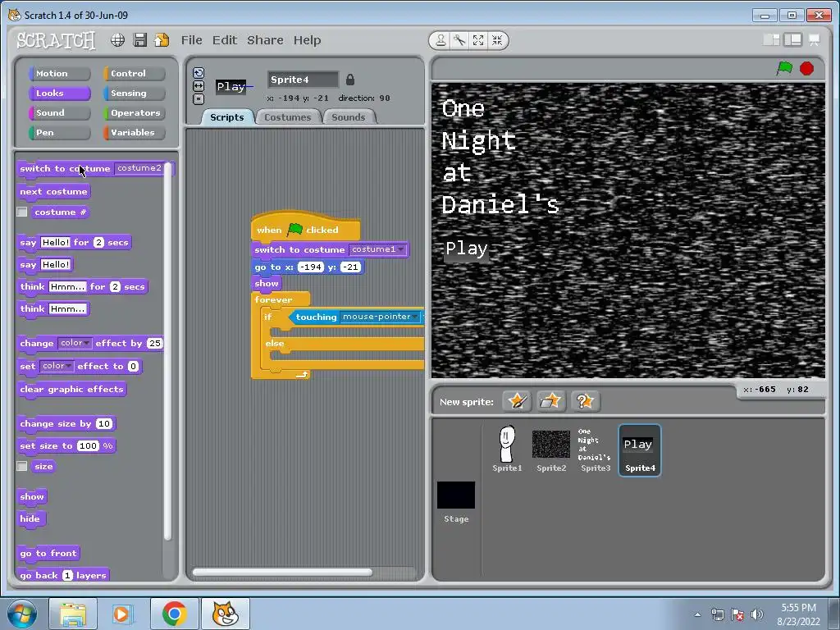The height and width of the screenshot is (630, 840).
Task: Set rotation style to don't rotate
Action: [199, 98]
